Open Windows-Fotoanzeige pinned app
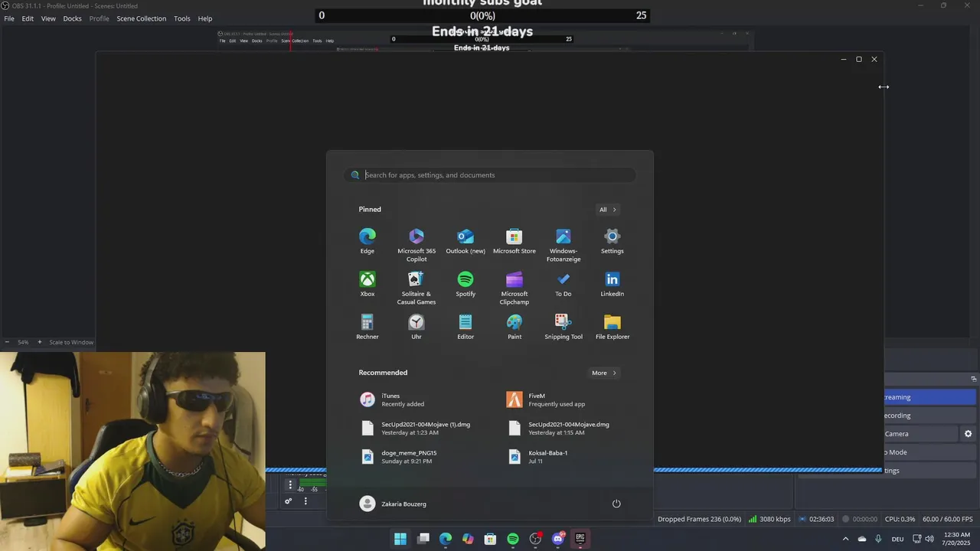The width and height of the screenshot is (980, 551). [563, 245]
